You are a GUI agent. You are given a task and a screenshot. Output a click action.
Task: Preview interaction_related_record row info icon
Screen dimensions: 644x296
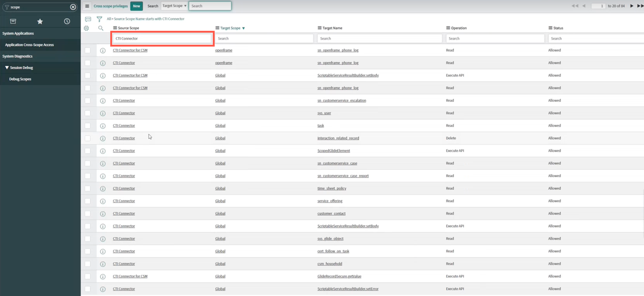click(103, 138)
